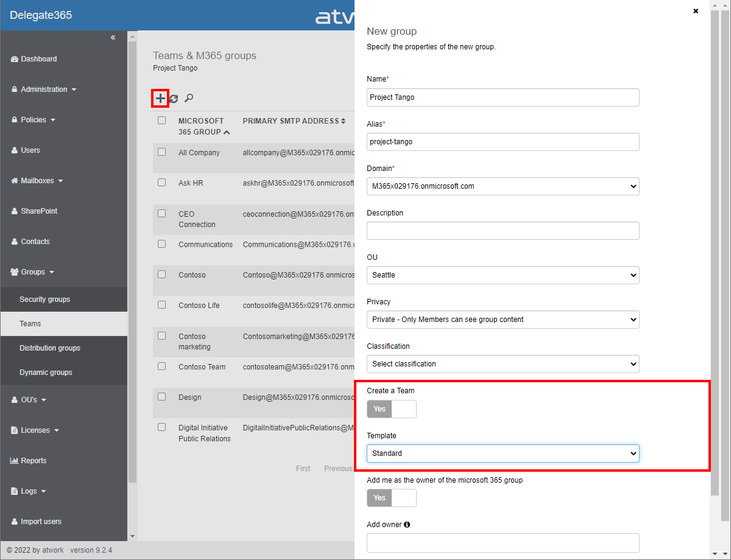Screen dimensions: 731x560
Task: Close the New group panel
Action: [x=696, y=11]
